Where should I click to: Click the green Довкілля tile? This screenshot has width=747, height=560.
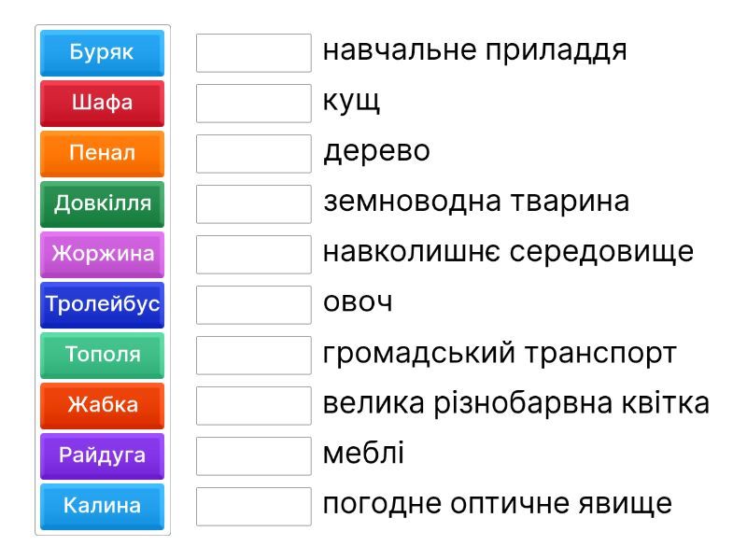(102, 203)
